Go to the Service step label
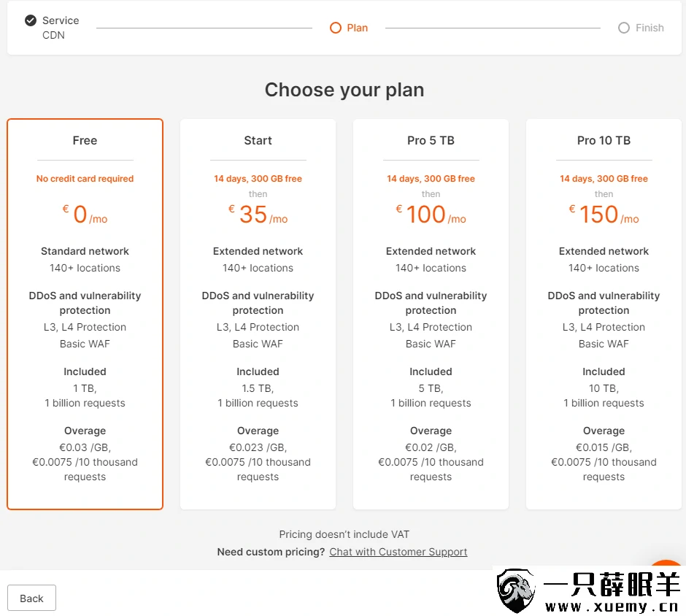 click(x=61, y=20)
